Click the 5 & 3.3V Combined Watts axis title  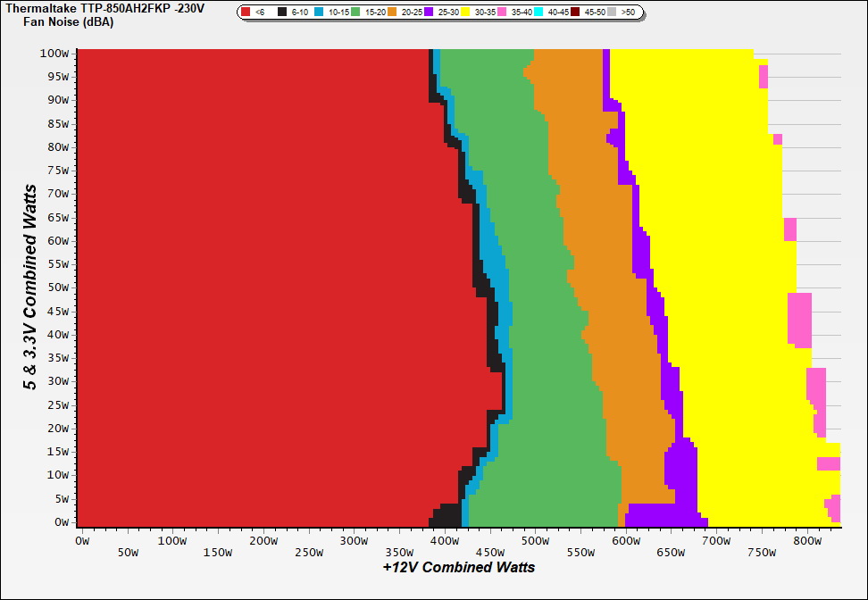pyautogui.click(x=30, y=287)
